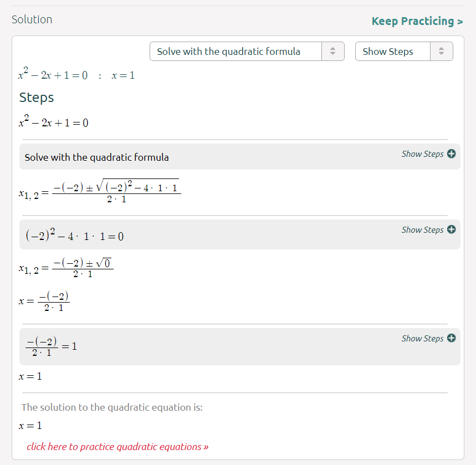Click "The solution to the quadratic equation is:" text
The image size is (476, 465).
(x=112, y=407)
